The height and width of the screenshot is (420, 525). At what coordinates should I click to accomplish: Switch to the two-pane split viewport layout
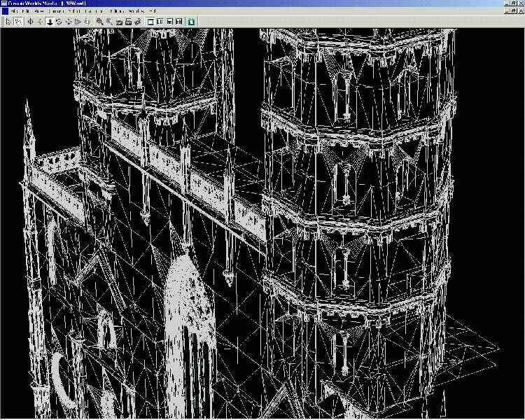(x=160, y=22)
